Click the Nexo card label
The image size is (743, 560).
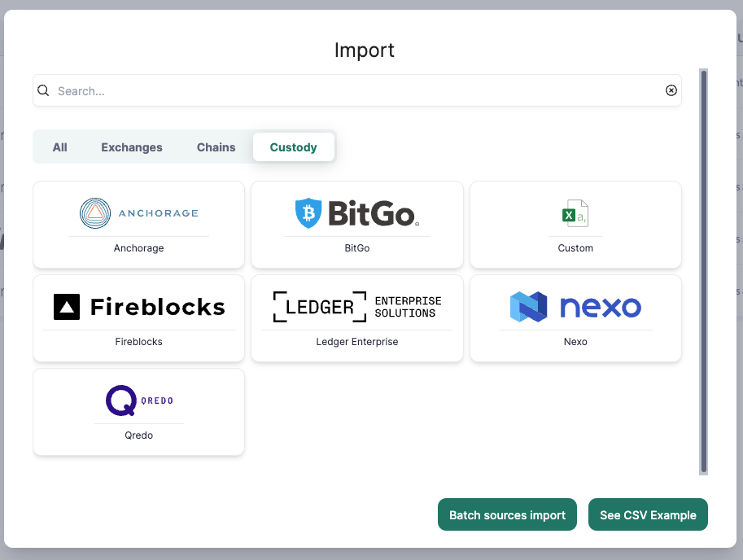(x=575, y=342)
